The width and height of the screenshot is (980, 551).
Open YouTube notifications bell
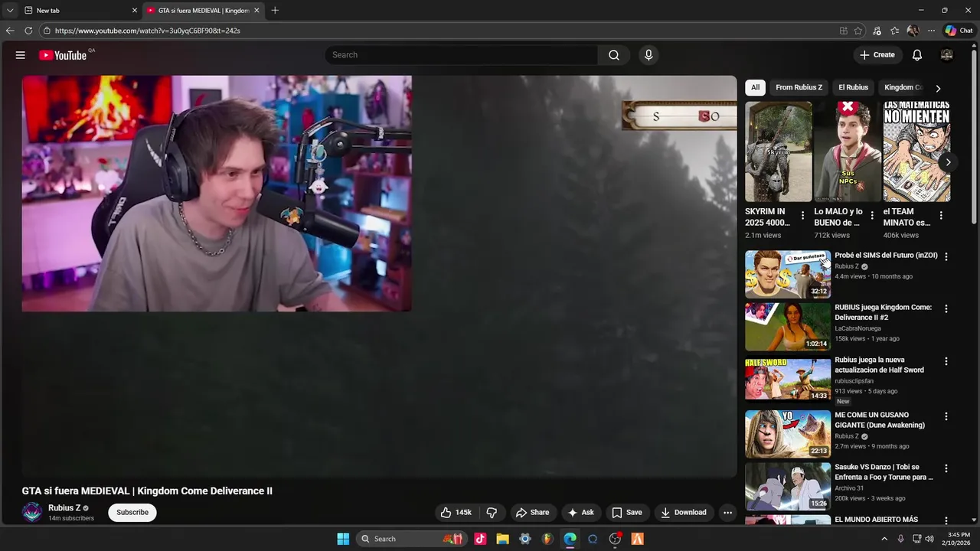tap(917, 55)
